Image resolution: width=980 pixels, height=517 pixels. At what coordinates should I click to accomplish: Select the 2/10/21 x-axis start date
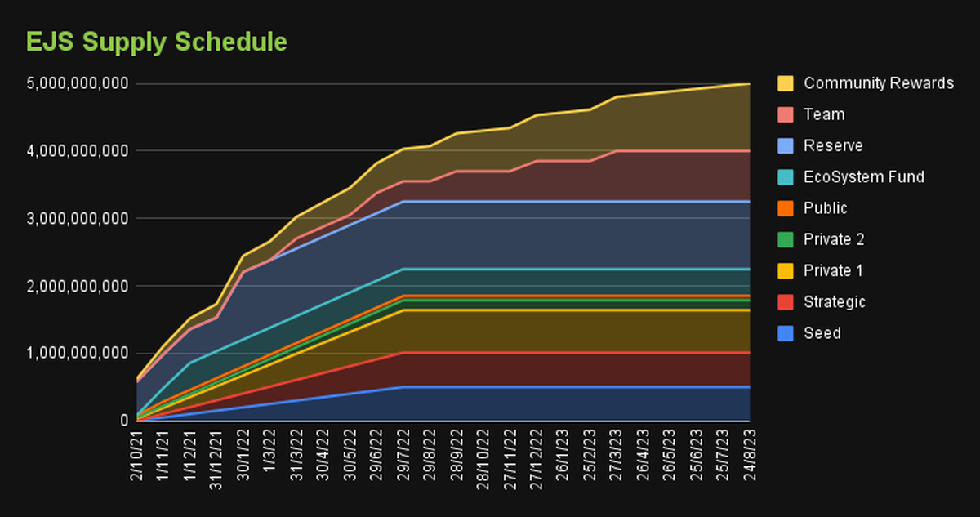[x=136, y=456]
